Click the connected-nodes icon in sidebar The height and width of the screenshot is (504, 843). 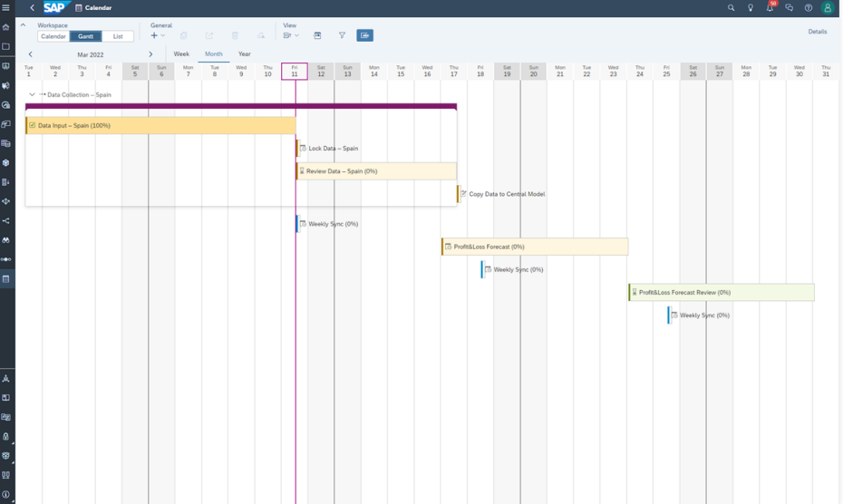tap(6, 221)
